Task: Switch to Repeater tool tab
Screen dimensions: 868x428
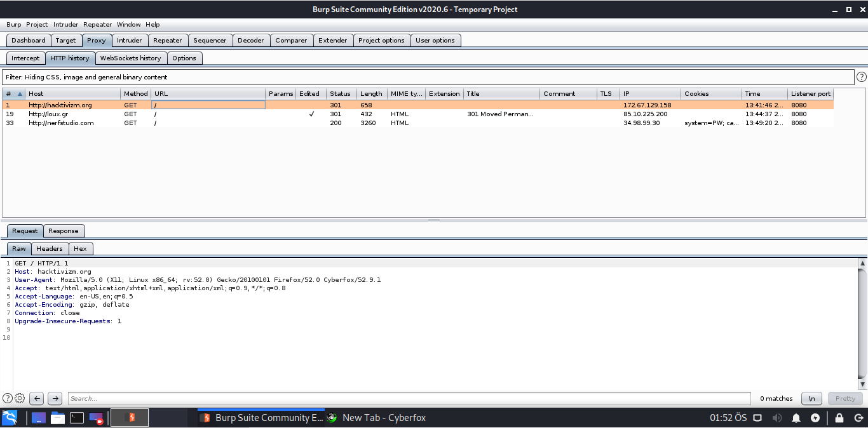Action: (x=168, y=40)
